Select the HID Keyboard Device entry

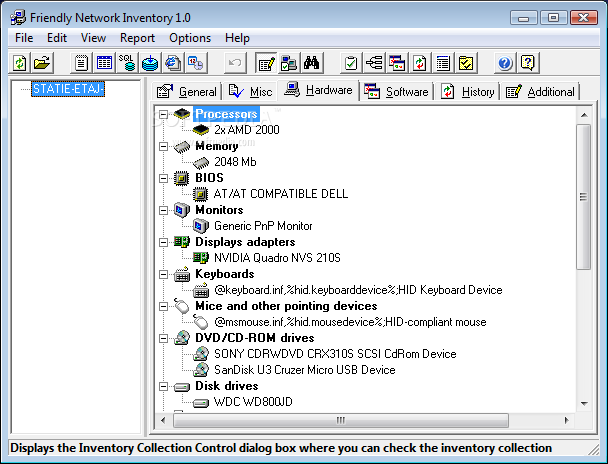[358, 290]
